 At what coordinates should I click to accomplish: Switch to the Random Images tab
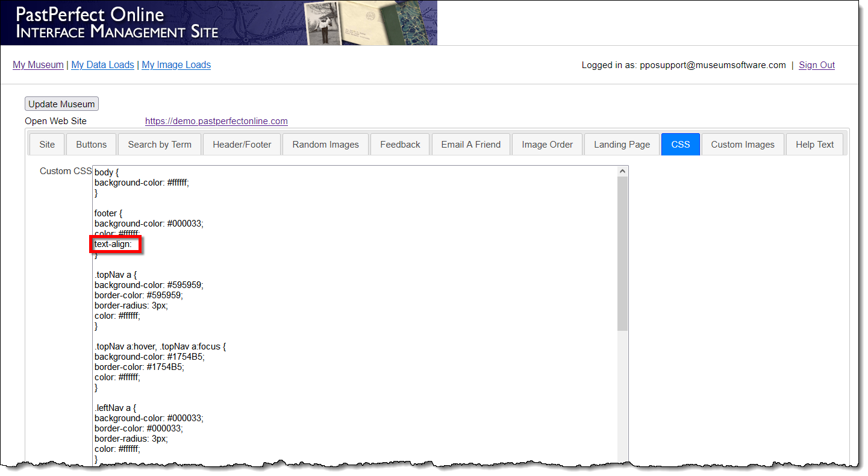coord(325,144)
